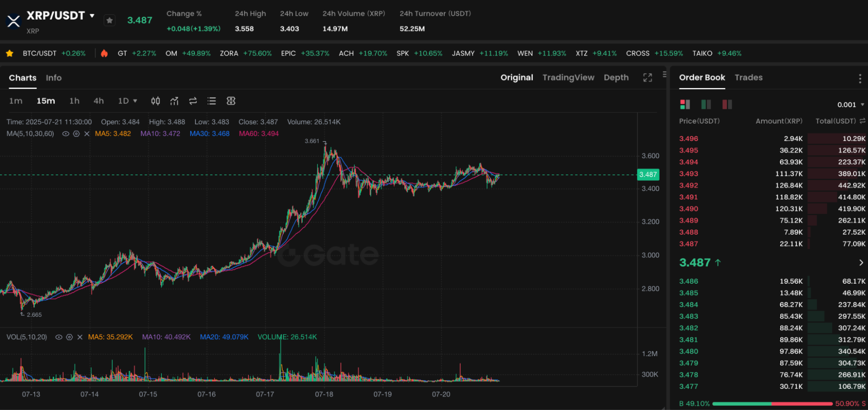Click ask amount 126.84K
The width and height of the screenshot is (868, 410).
pos(789,185)
